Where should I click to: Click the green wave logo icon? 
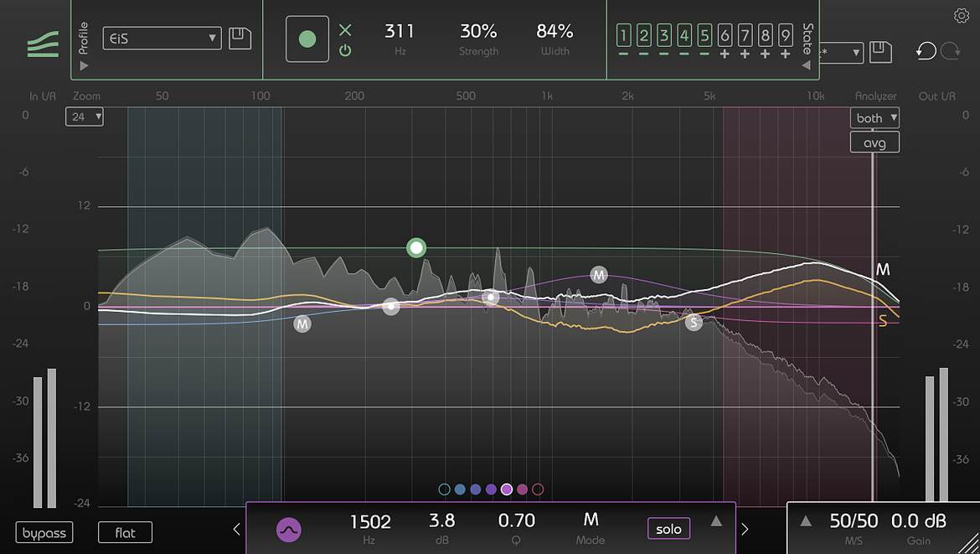tap(43, 44)
